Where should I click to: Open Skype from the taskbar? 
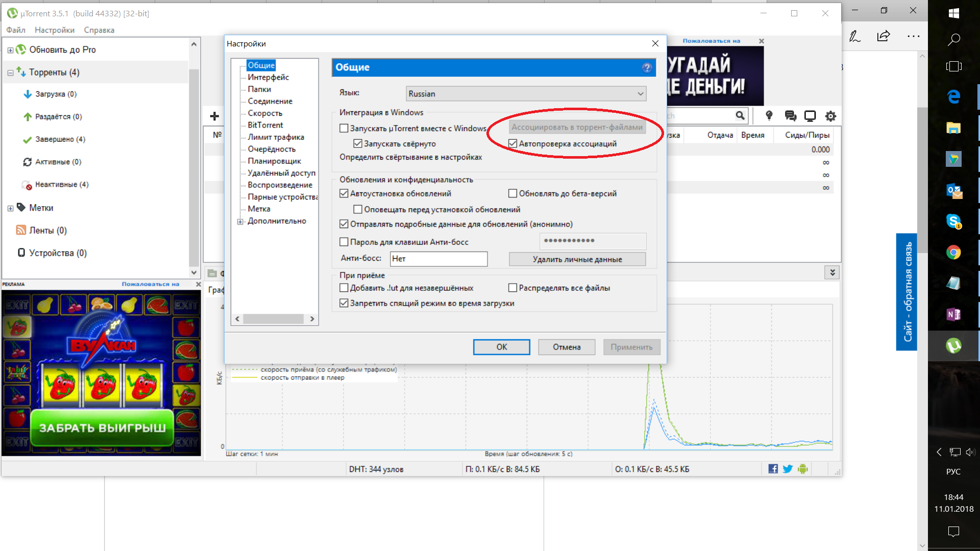point(953,221)
